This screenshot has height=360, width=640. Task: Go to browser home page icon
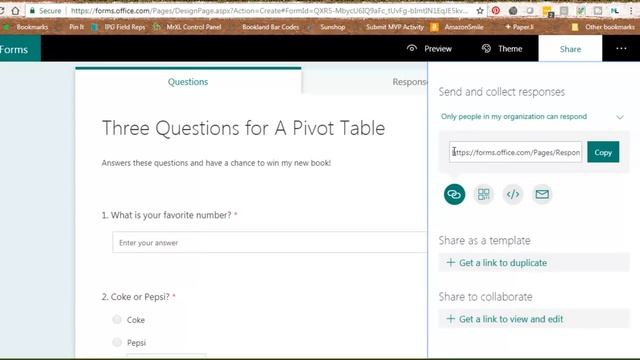pos(16,11)
